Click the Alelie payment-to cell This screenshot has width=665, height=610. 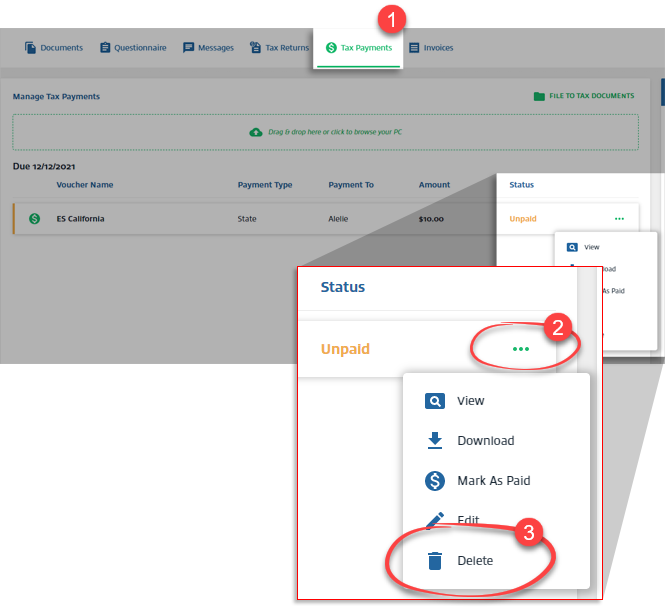[338, 219]
